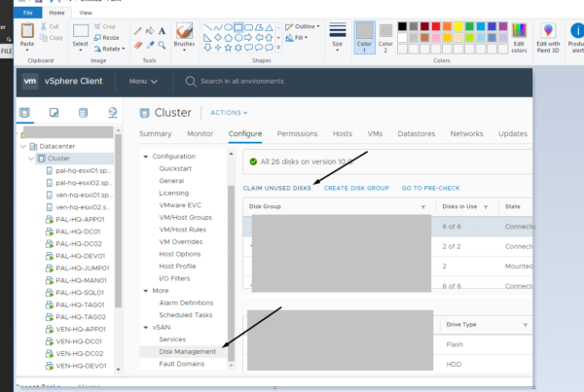Select the Text tool in Paint
The height and width of the screenshot is (392, 584).
(x=162, y=31)
